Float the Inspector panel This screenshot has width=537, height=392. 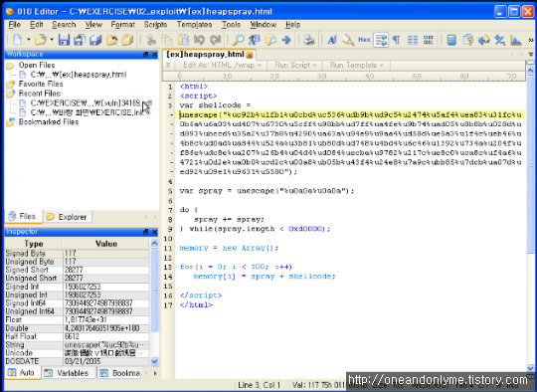(145, 232)
